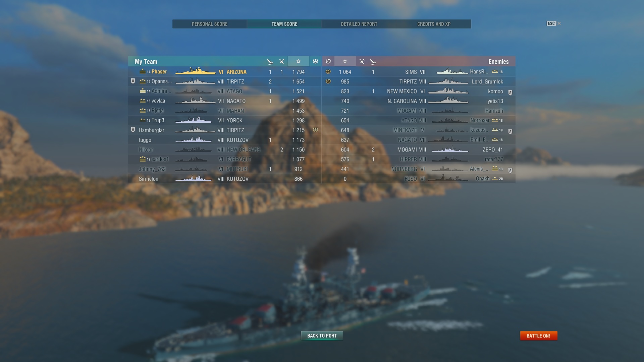
Task: Click the Back to Port button
Action: click(x=322, y=336)
